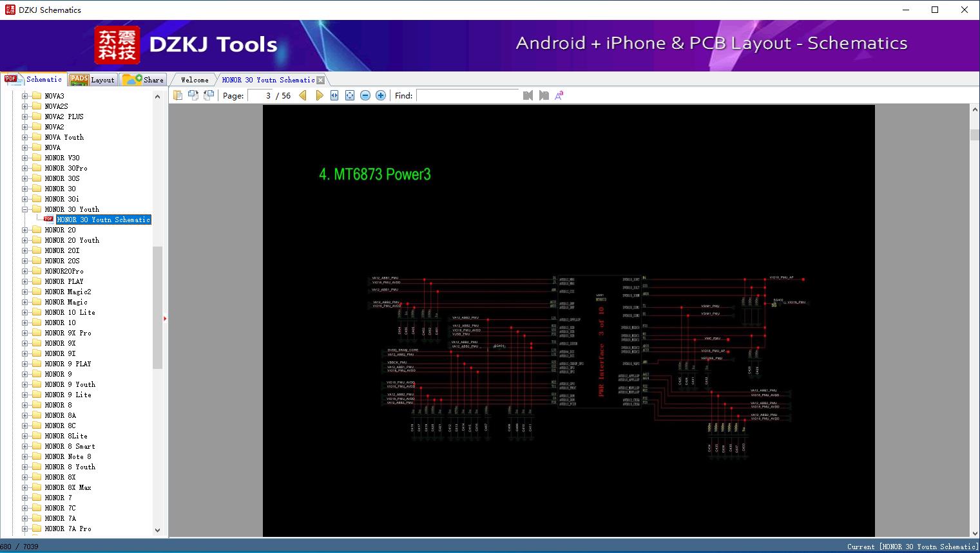
Task: Click the '4. MT6873 Power3' schematic heading
Action: coord(375,174)
